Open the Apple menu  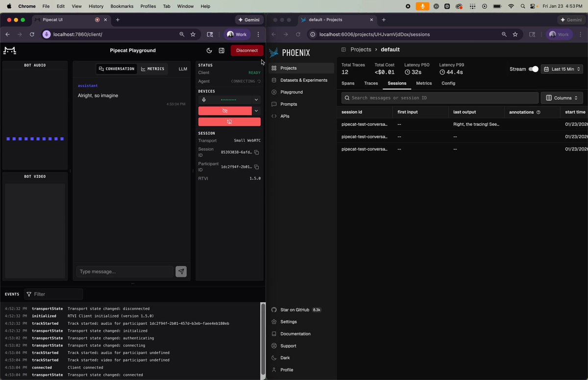[x=9, y=6]
